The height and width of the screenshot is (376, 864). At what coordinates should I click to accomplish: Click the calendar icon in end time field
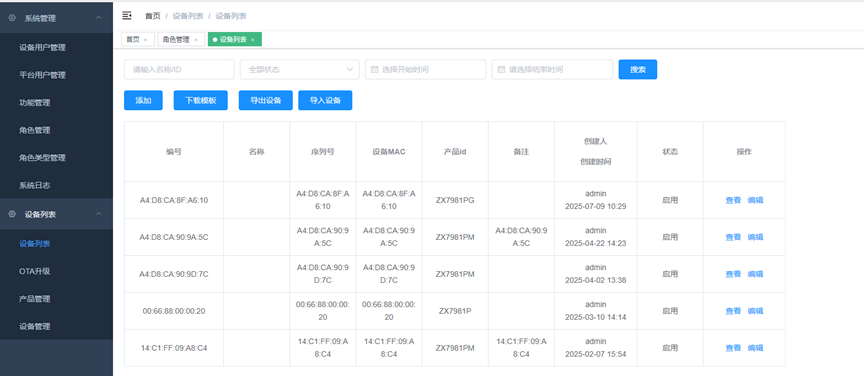tap(501, 70)
